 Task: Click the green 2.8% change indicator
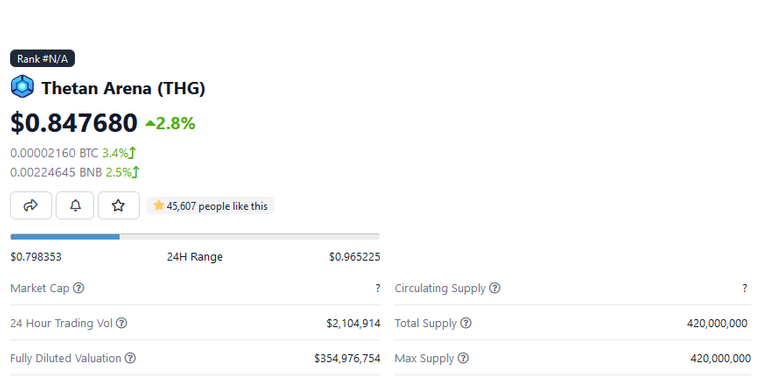[x=170, y=123]
